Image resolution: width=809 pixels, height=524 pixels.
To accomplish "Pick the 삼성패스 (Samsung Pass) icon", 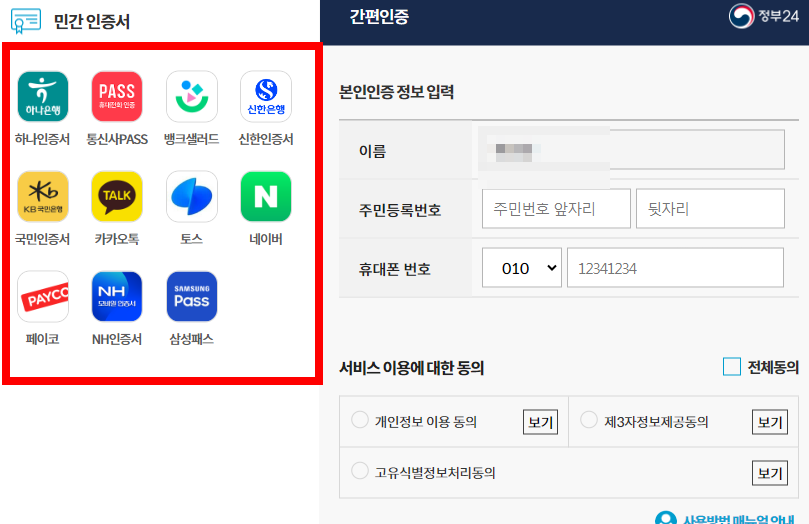I will tap(192, 297).
